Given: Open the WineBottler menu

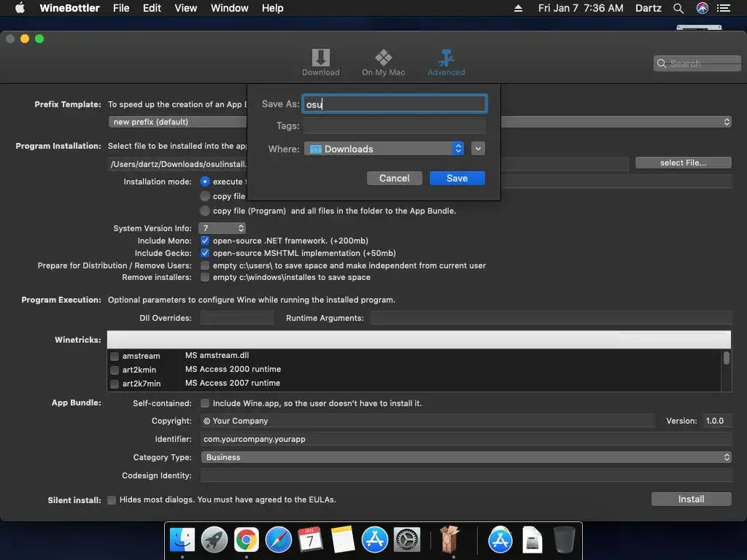Looking at the screenshot, I should pos(69,8).
